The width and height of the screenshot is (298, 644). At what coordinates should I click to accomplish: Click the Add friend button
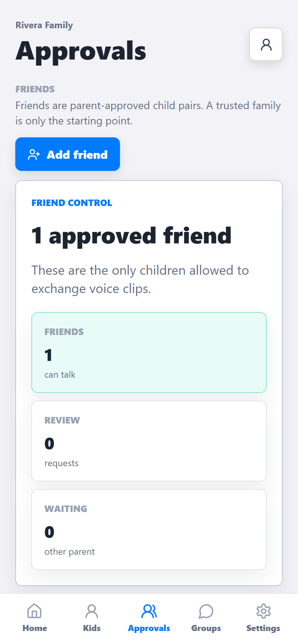(x=68, y=154)
